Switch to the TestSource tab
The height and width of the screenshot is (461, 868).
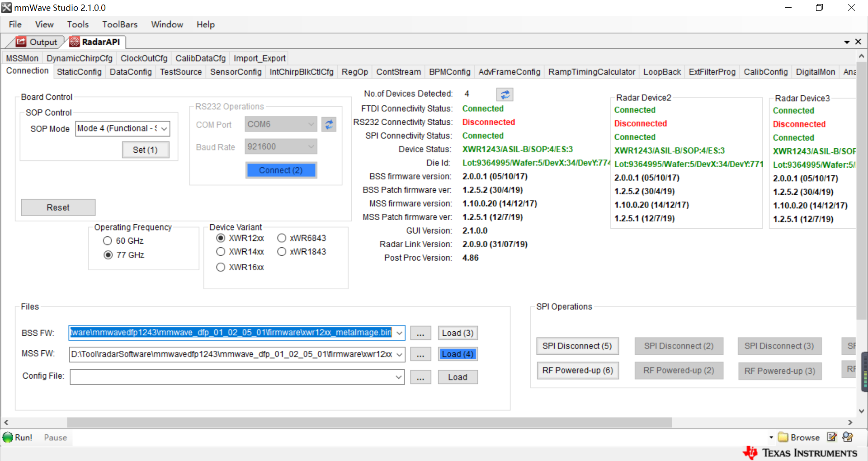(181, 72)
